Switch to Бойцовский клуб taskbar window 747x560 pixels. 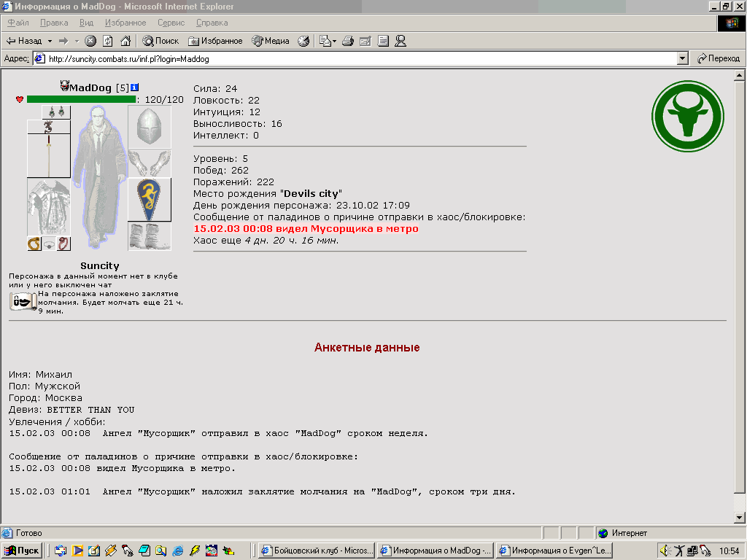(x=317, y=551)
